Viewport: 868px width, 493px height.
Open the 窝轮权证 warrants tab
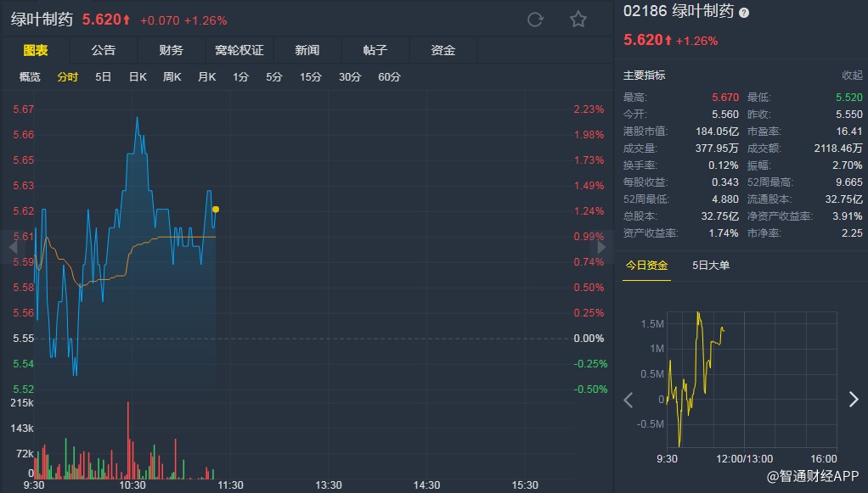[x=240, y=50]
